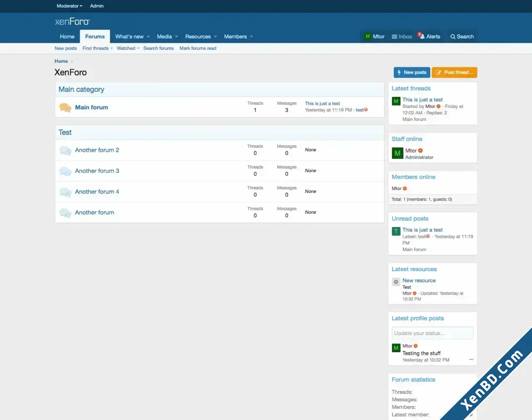Click the Members online heading
The image size is (532, 420).
(x=414, y=177)
